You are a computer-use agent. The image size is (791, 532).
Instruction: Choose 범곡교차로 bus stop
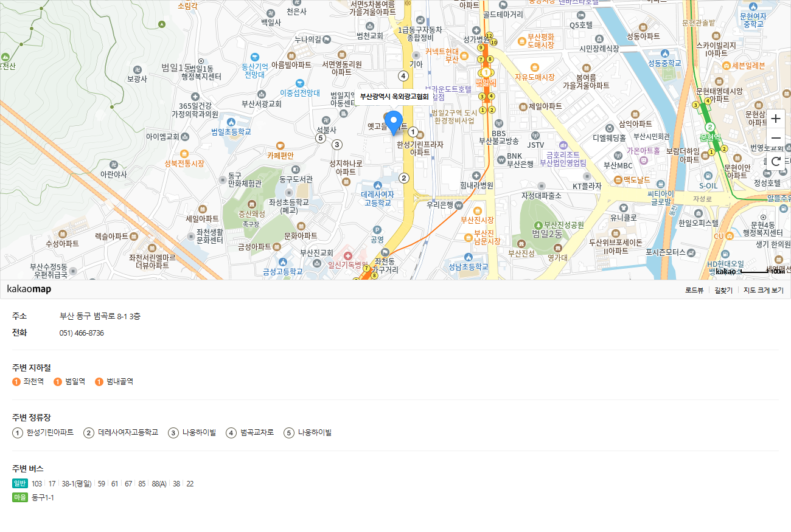pyautogui.click(x=257, y=433)
